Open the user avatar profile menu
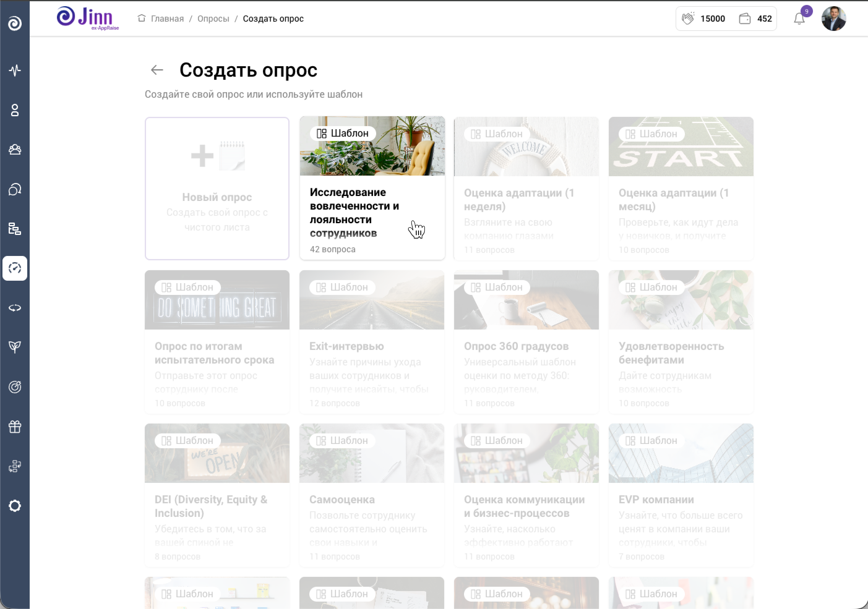 click(834, 19)
